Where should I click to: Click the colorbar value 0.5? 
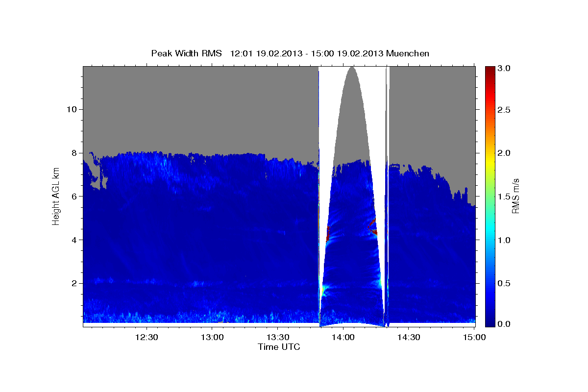point(504,283)
